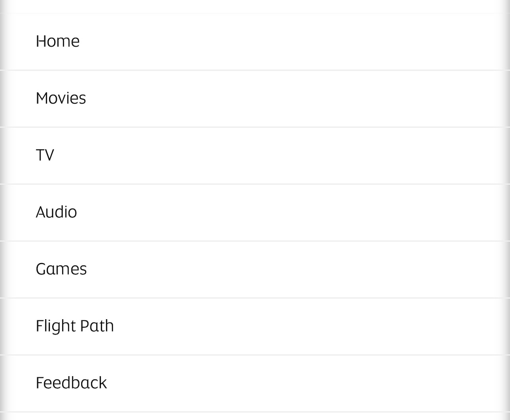This screenshot has width=510, height=420.
Task: Click the Flight Path text label
Action: (x=75, y=326)
